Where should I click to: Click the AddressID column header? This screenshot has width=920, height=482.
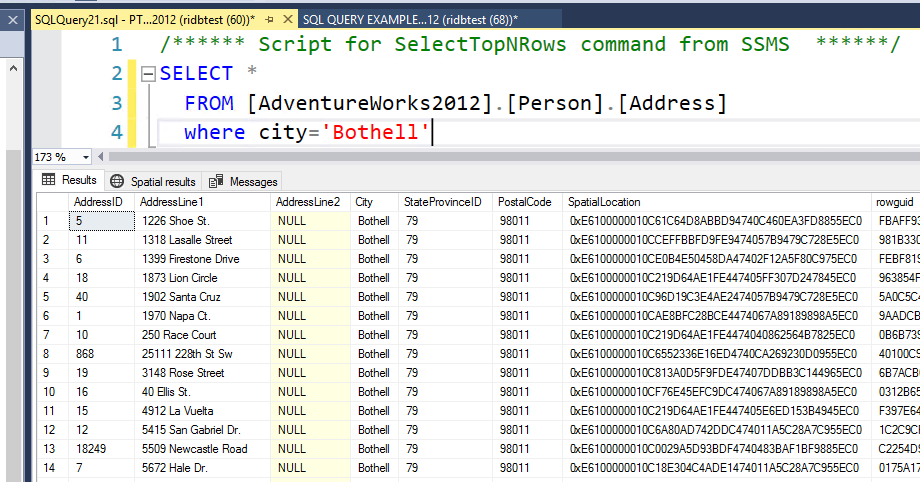101,202
